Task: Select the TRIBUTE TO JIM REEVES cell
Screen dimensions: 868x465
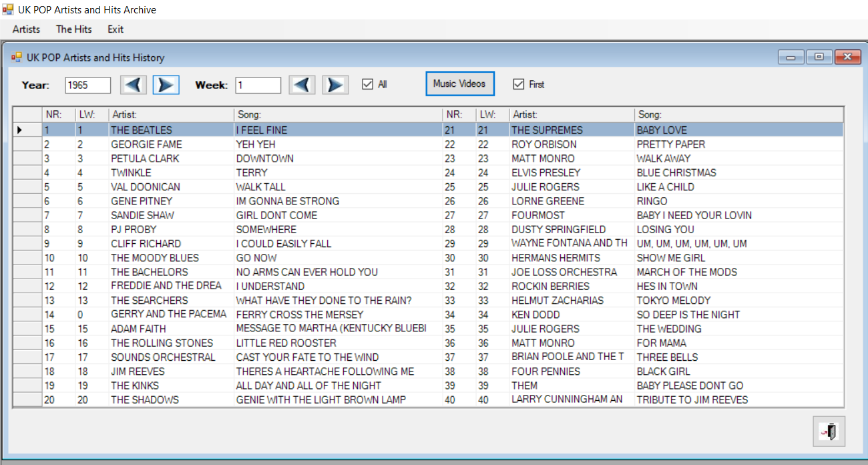Action: (x=739, y=400)
